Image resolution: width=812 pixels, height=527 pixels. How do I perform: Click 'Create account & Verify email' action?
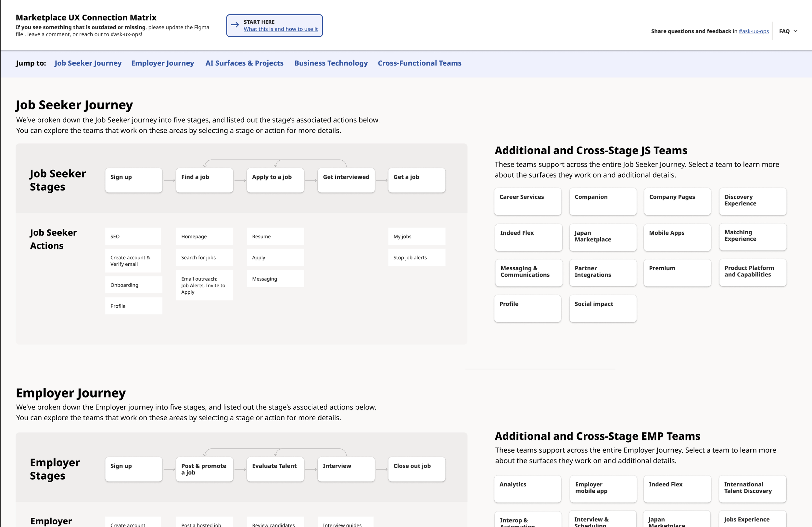(x=133, y=261)
